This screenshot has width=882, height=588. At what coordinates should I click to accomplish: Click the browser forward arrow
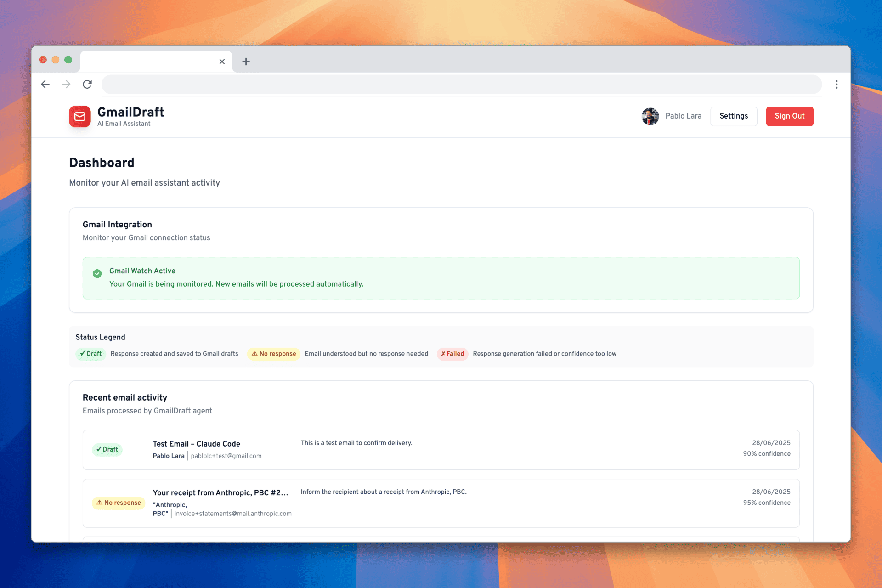click(x=66, y=84)
